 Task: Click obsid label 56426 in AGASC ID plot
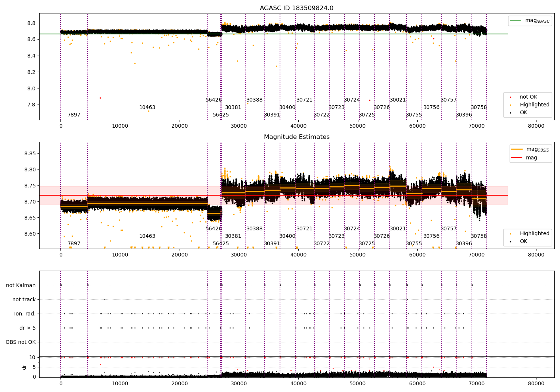click(214, 100)
